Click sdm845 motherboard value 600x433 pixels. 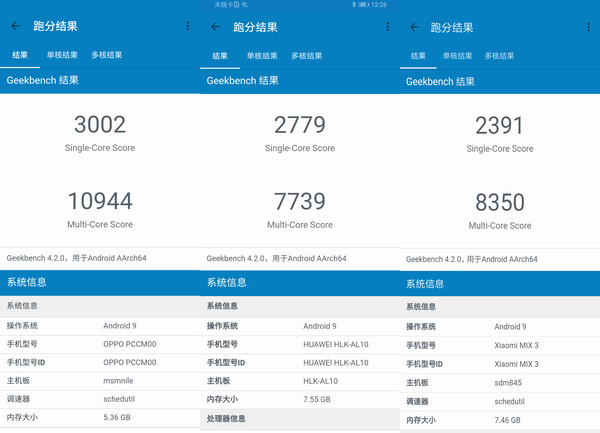tap(508, 383)
